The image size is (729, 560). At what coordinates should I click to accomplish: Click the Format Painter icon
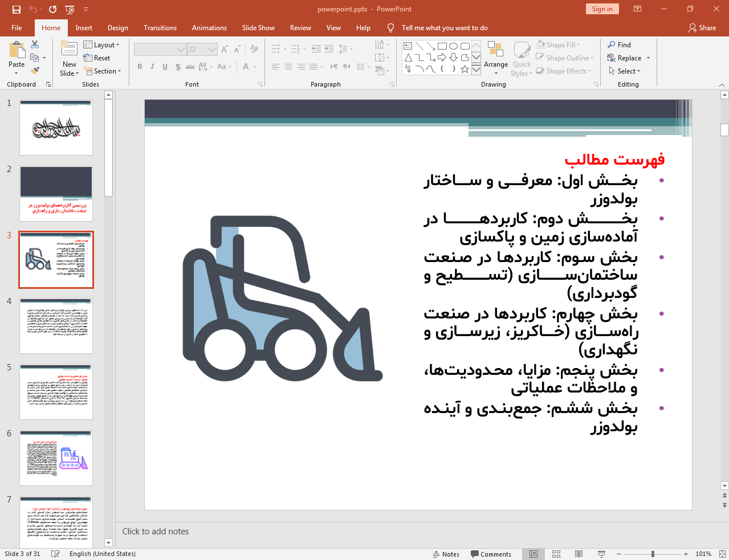35,71
